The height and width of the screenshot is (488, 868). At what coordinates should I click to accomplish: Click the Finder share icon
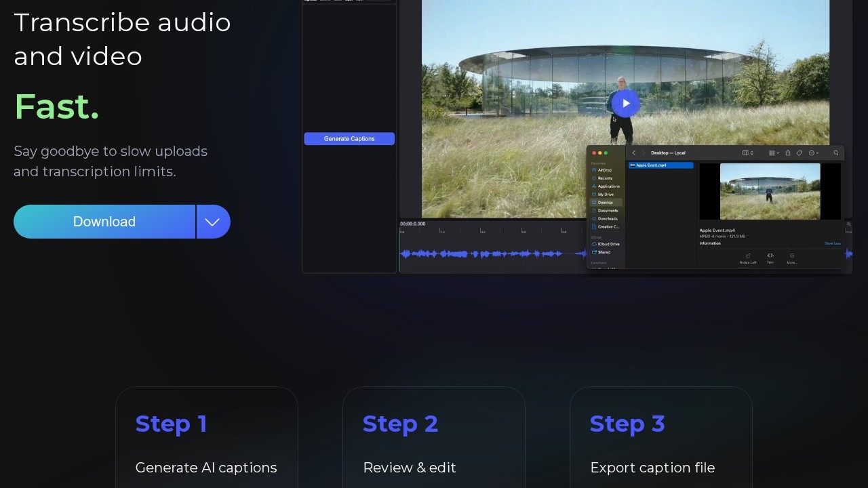coord(788,153)
